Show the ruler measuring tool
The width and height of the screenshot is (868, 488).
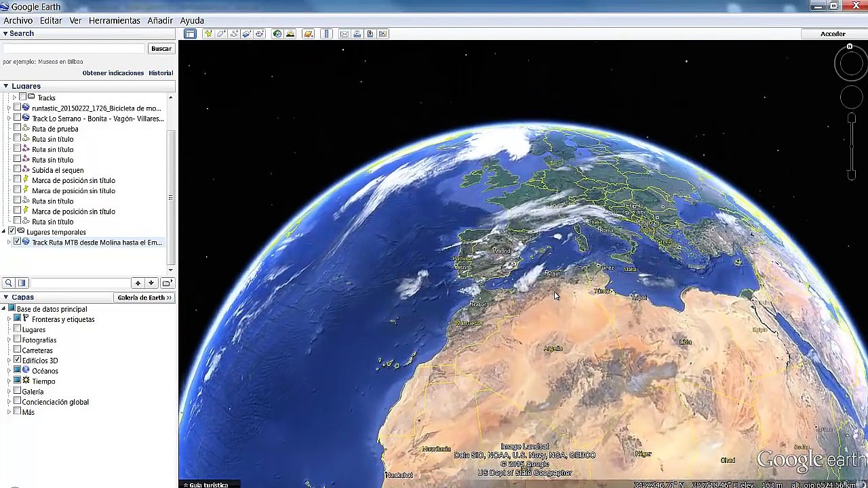point(326,34)
